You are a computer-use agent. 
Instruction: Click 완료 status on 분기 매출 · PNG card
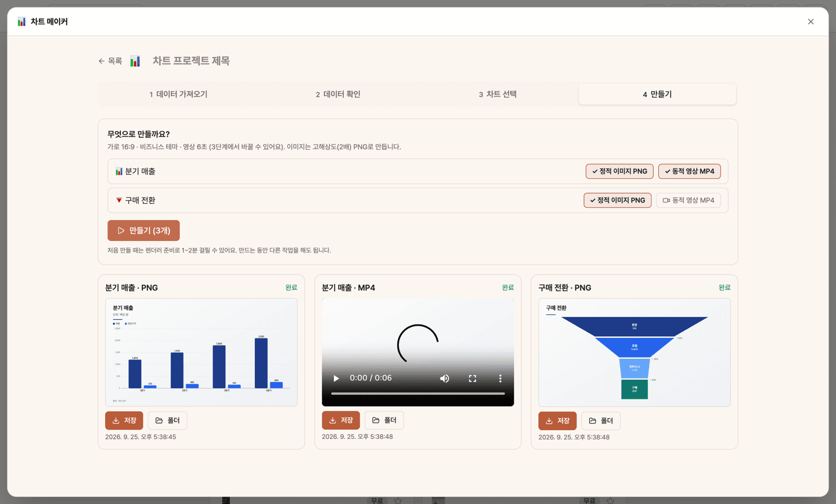tap(291, 287)
